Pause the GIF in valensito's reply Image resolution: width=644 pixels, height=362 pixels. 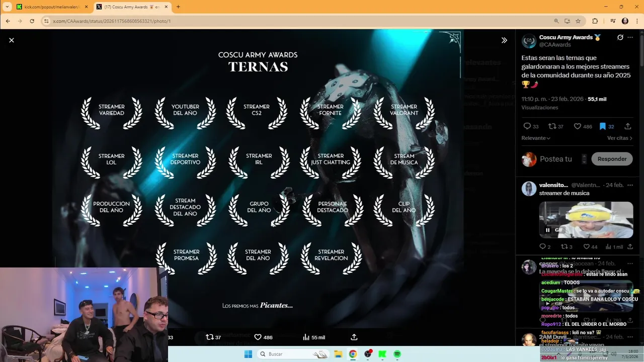[547, 230]
